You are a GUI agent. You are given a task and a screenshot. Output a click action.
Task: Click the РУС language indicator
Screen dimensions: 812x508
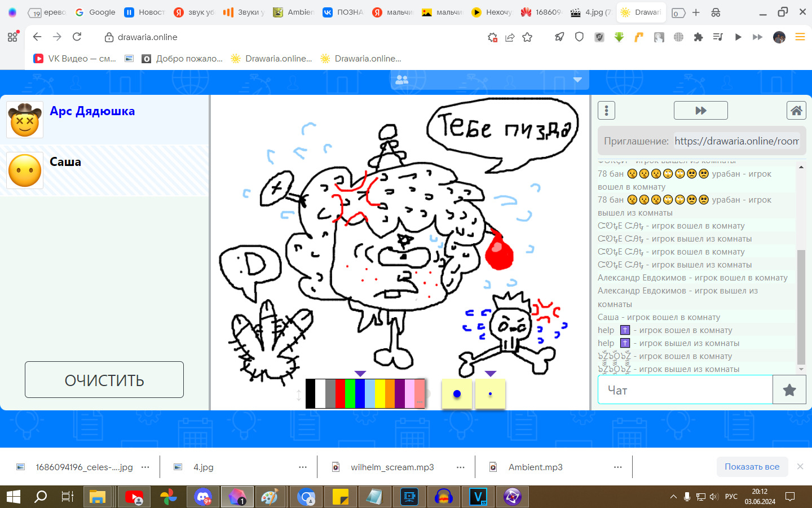click(731, 497)
